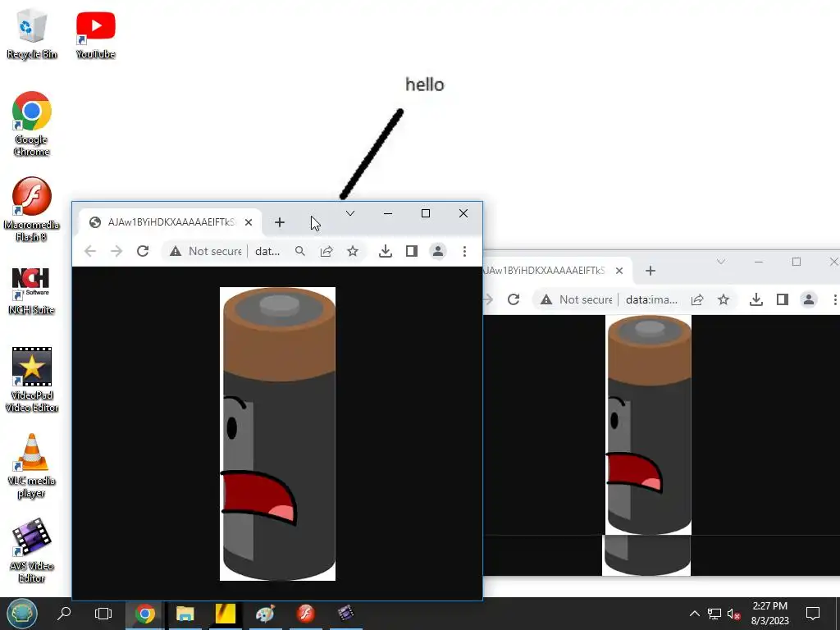Select the AJAw1BYiHDKX tab in front window
Screen dimensions: 840x630
point(171,221)
